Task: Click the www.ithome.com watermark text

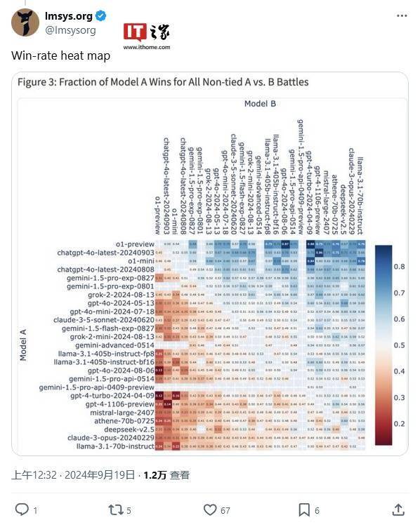Action: point(146,47)
